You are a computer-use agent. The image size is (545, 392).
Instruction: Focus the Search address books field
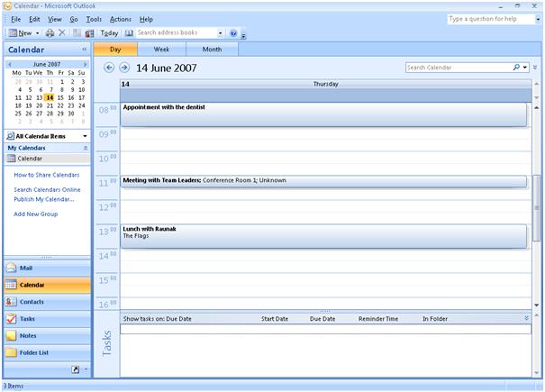coord(177,32)
